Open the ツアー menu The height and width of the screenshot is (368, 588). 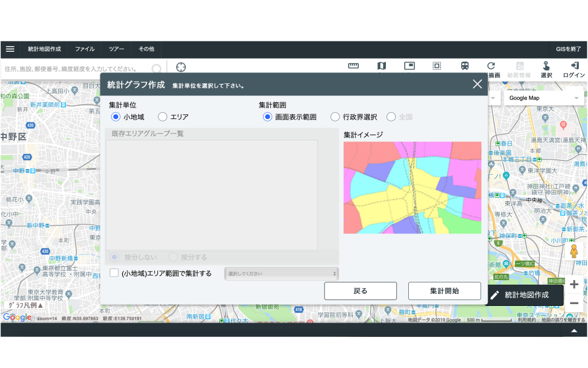pos(116,48)
